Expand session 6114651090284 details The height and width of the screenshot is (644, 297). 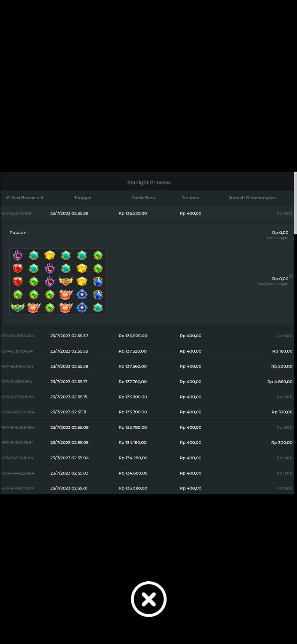(x=147, y=366)
